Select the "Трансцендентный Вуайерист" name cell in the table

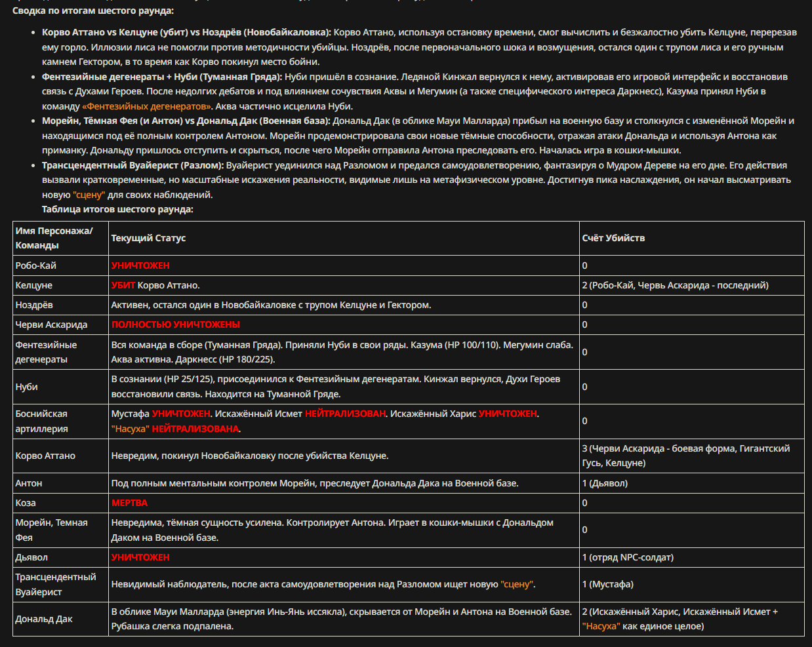pyautogui.click(x=61, y=584)
